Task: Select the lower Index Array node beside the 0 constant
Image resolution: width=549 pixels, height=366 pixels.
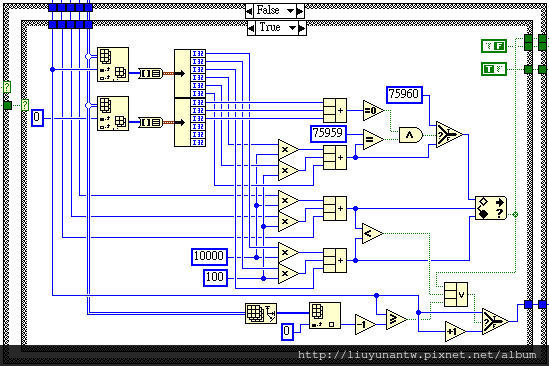Action: coord(113,113)
